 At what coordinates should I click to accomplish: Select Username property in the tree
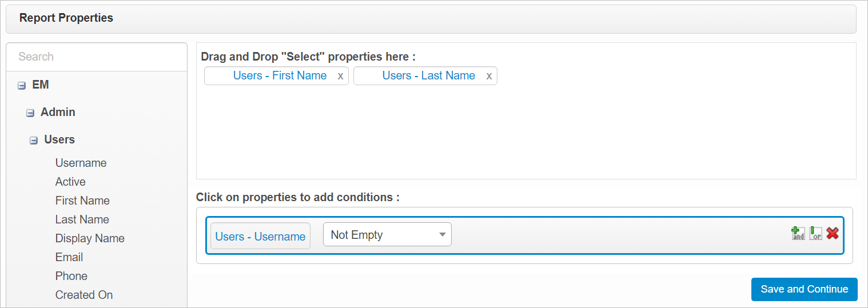click(x=81, y=163)
